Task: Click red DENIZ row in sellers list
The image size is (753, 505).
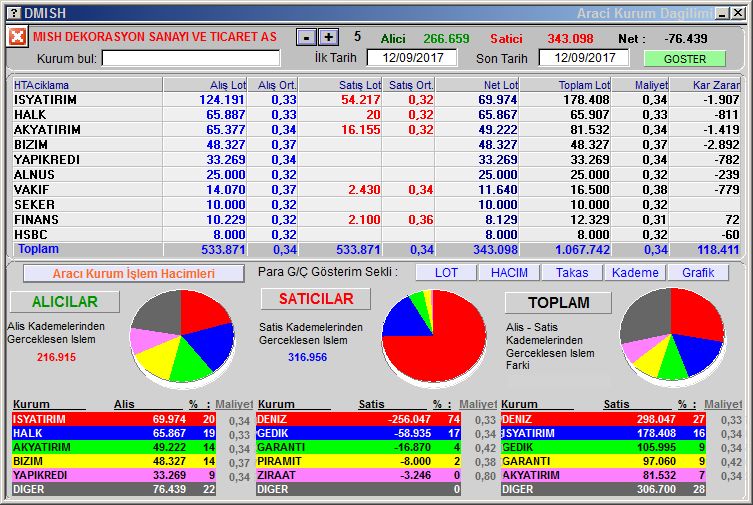Action: point(359,419)
